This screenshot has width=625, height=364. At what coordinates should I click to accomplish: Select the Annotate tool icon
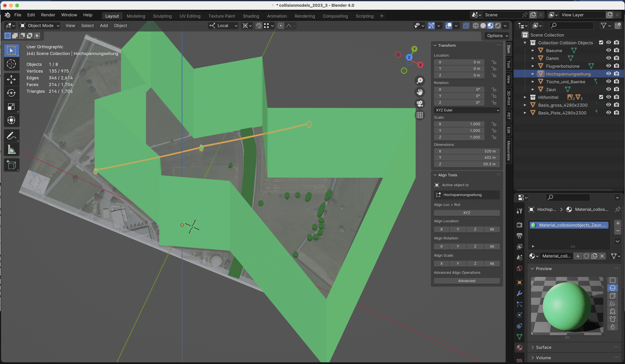coord(12,136)
